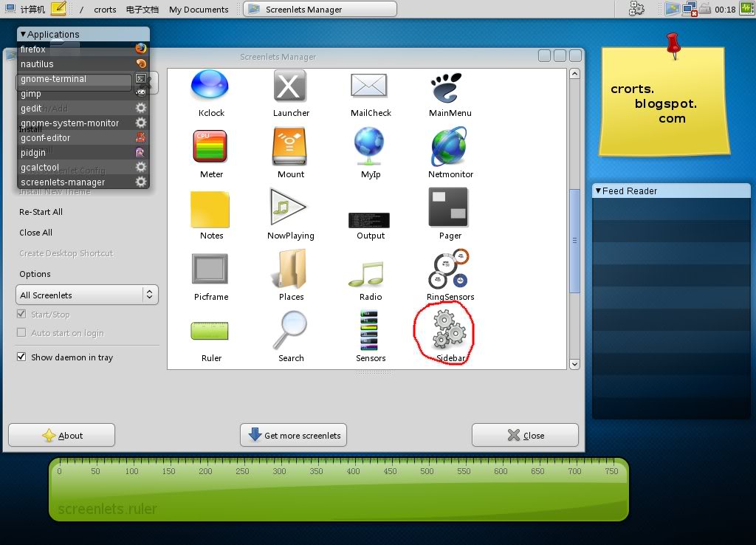Viewport: 756px width, 545px height.
Task: Select the Places folder icon
Action: (x=289, y=269)
